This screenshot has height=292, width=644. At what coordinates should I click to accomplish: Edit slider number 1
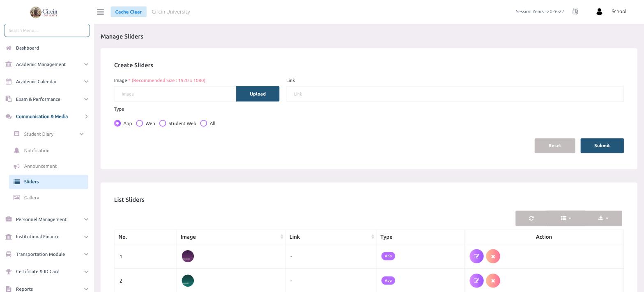[476, 256]
